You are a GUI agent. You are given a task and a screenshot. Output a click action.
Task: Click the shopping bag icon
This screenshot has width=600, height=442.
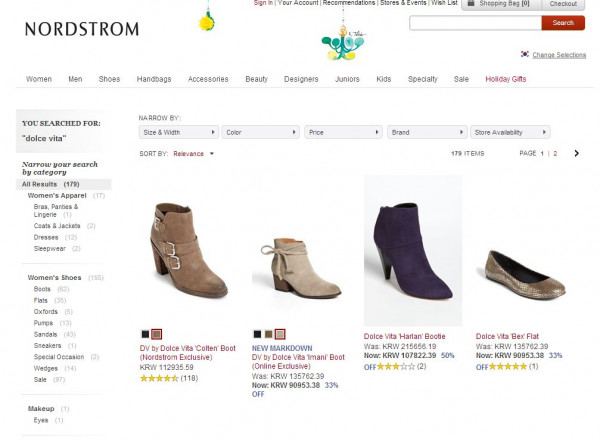tap(471, 3)
